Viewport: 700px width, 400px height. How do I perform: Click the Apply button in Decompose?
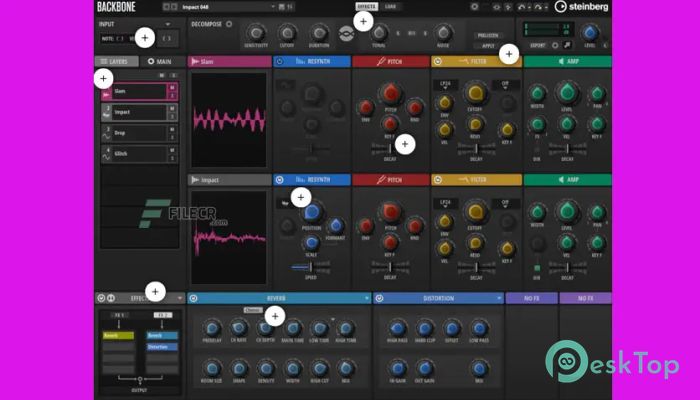point(488,46)
